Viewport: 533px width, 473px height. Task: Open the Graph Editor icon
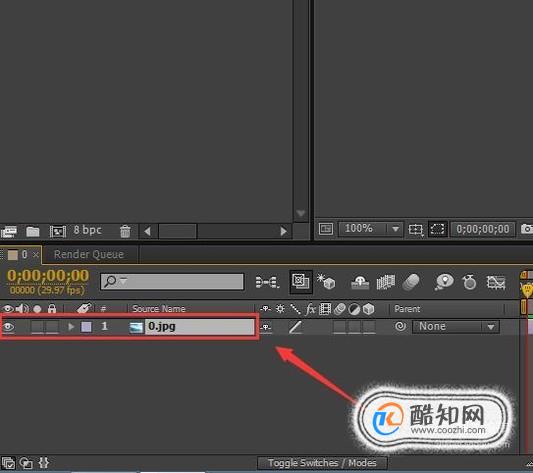click(496, 283)
